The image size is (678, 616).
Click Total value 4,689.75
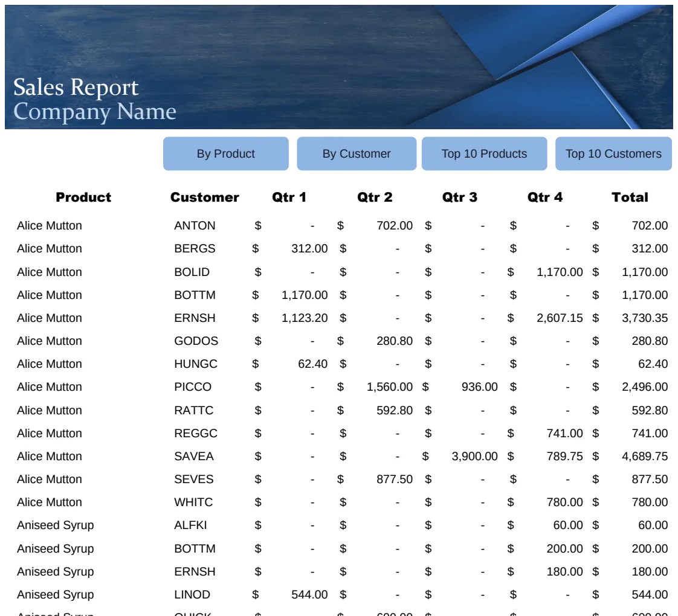point(645,456)
